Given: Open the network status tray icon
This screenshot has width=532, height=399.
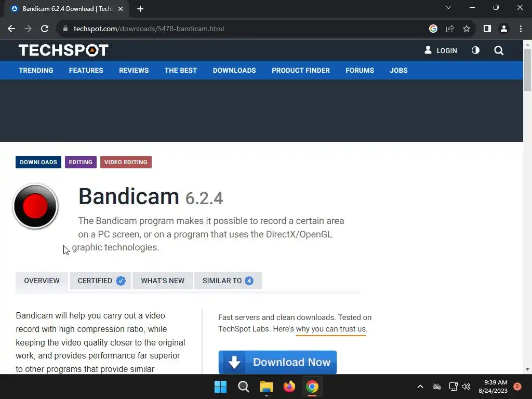Looking at the screenshot, I should (x=453, y=387).
